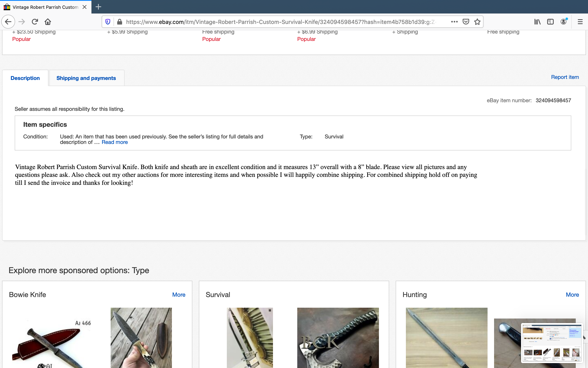Click the screenshot preview thumbnail overlay
The height and width of the screenshot is (368, 588).
coord(552,343)
